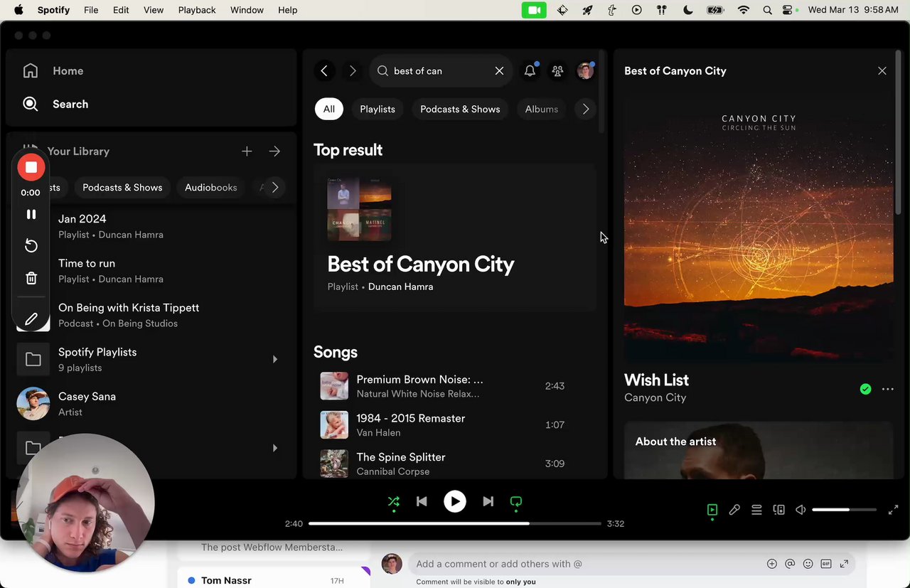Mute the volume with the speaker icon

801,510
